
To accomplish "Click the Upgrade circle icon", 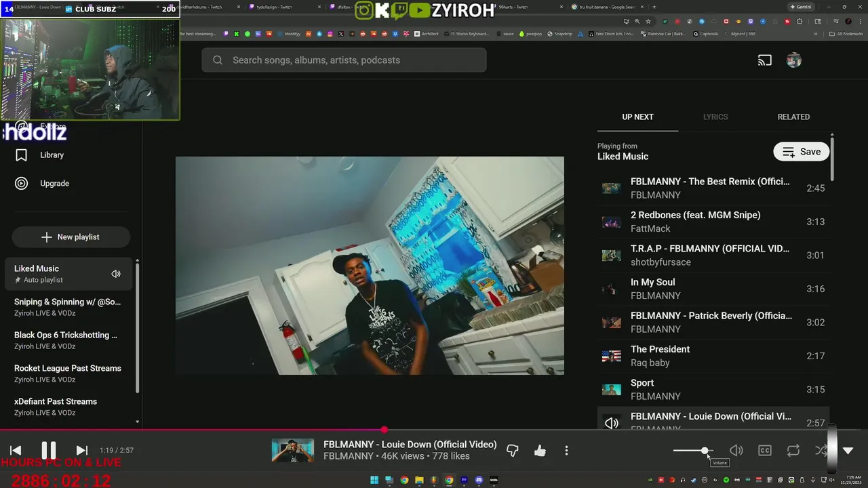I will pyautogui.click(x=22, y=184).
